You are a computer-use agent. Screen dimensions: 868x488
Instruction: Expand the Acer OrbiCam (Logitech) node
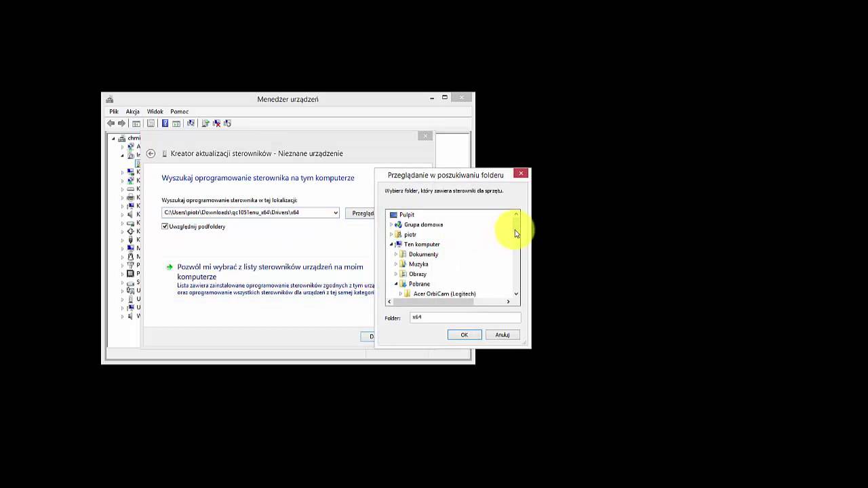click(x=401, y=294)
